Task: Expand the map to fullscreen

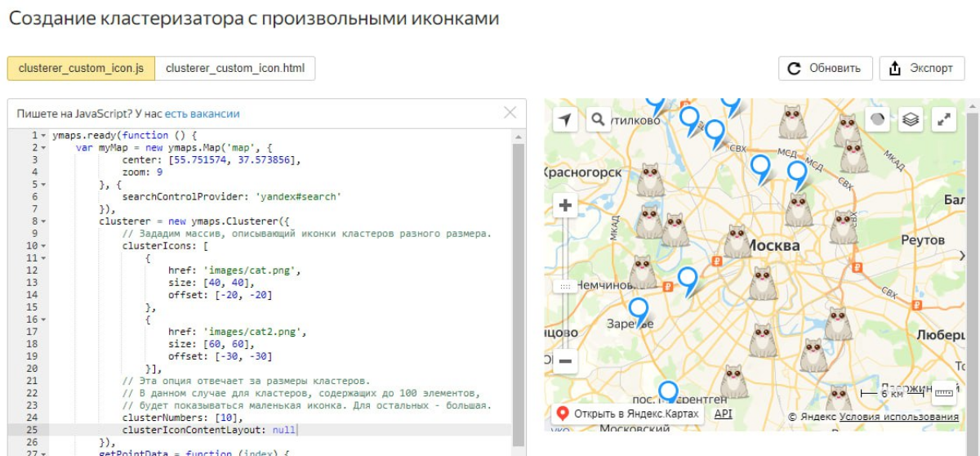Action: (x=945, y=120)
